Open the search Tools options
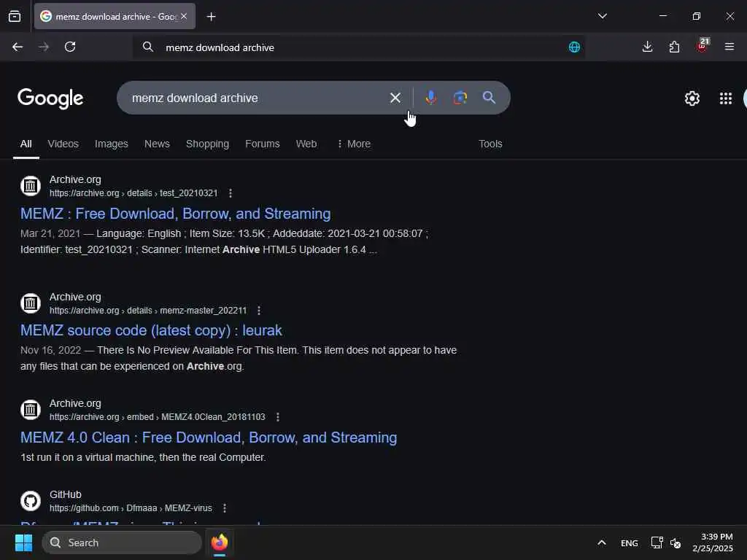The width and height of the screenshot is (747, 560). (x=490, y=144)
